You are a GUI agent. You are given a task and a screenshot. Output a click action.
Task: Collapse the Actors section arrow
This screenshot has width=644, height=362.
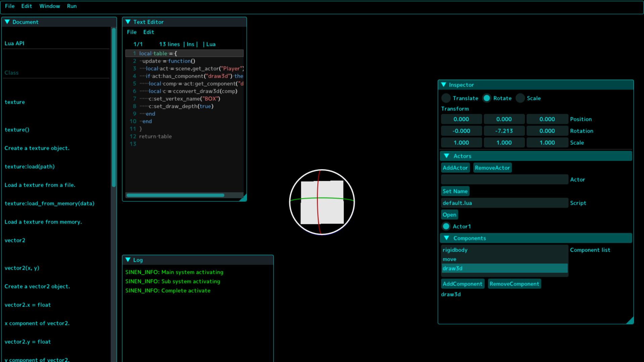tap(446, 156)
